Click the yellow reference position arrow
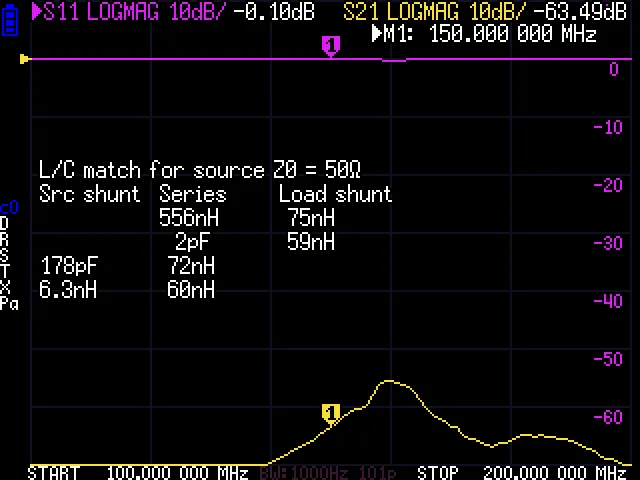640x480 pixels. (25, 59)
